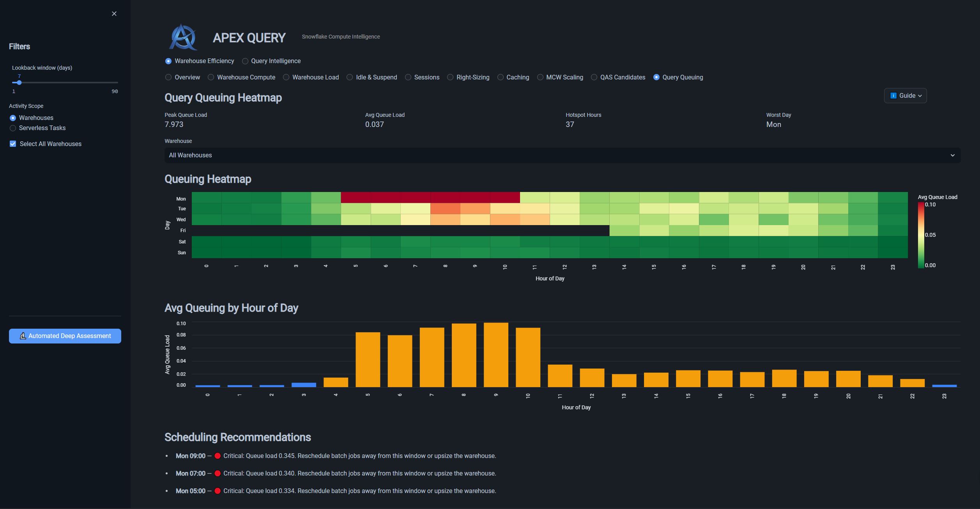
Task: Select the Query Queuing view
Action: [678, 77]
